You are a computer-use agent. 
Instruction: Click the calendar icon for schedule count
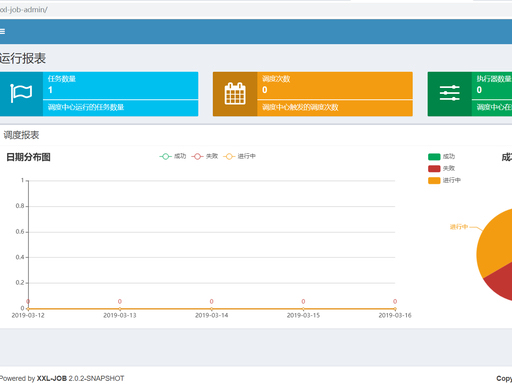tap(235, 94)
